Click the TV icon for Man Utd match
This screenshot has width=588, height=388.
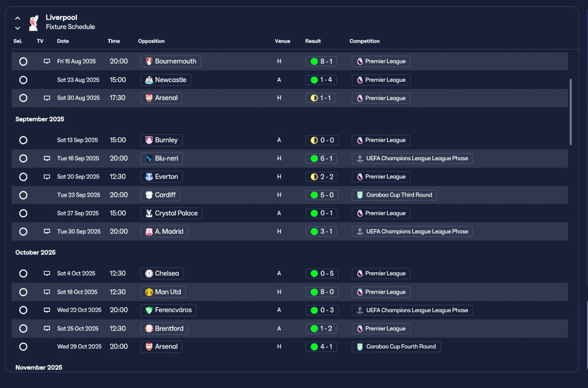[x=47, y=292]
